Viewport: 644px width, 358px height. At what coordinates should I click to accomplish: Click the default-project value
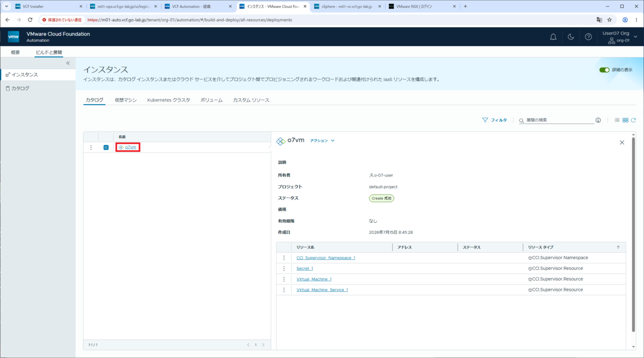383,187
